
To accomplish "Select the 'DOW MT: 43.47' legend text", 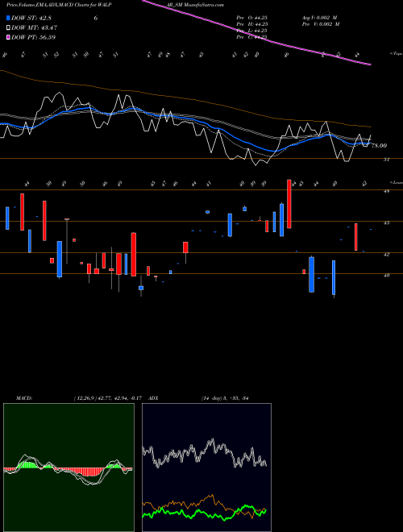I will (35, 27).
